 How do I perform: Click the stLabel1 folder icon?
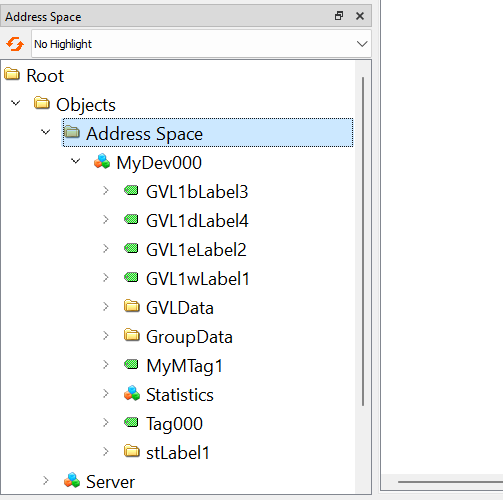132,451
